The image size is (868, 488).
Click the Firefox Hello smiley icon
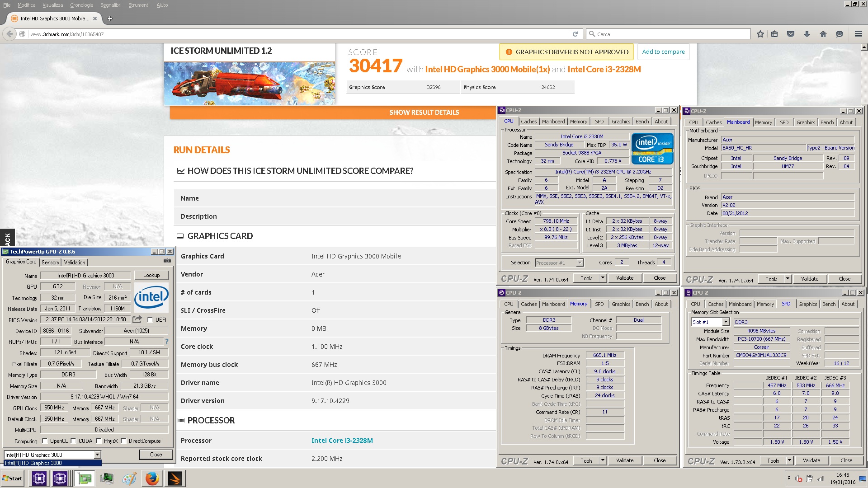click(840, 34)
